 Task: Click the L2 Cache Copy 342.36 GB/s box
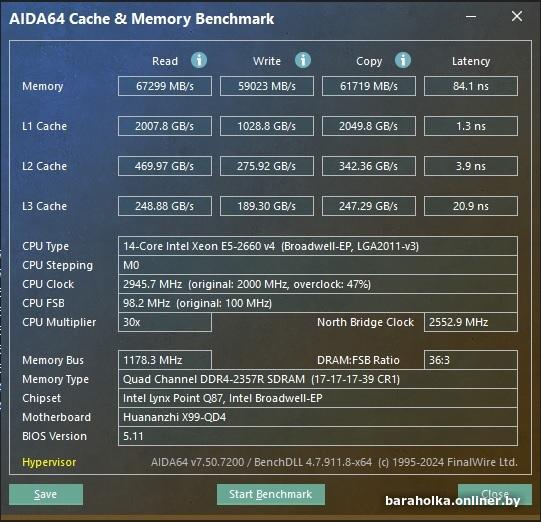tap(368, 166)
